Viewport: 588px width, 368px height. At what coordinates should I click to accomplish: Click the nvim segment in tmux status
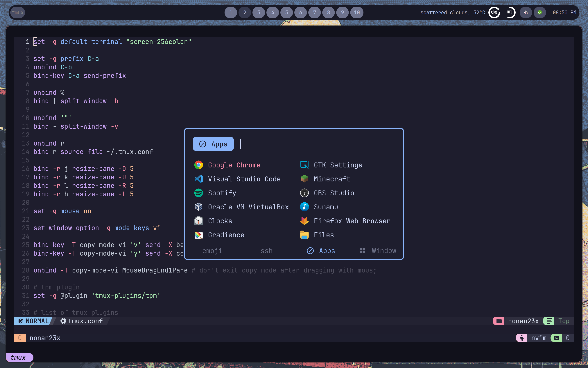point(531,338)
